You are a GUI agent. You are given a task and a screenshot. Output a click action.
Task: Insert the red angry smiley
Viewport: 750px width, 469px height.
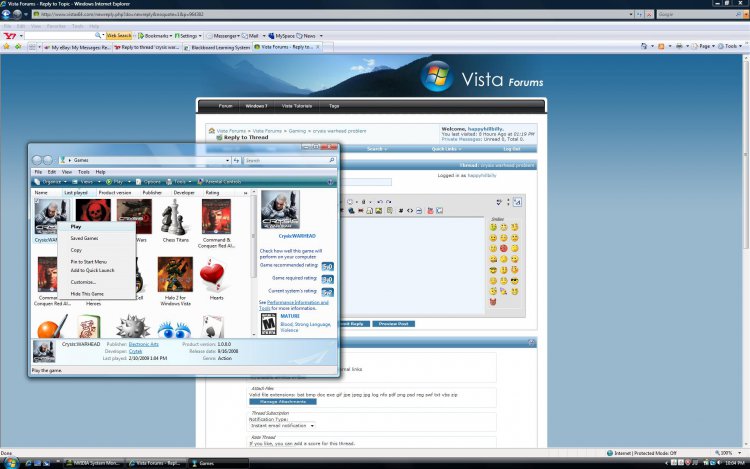point(504,248)
